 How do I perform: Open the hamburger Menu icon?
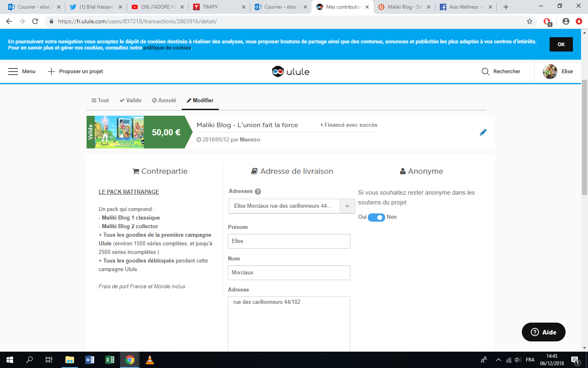tap(13, 72)
